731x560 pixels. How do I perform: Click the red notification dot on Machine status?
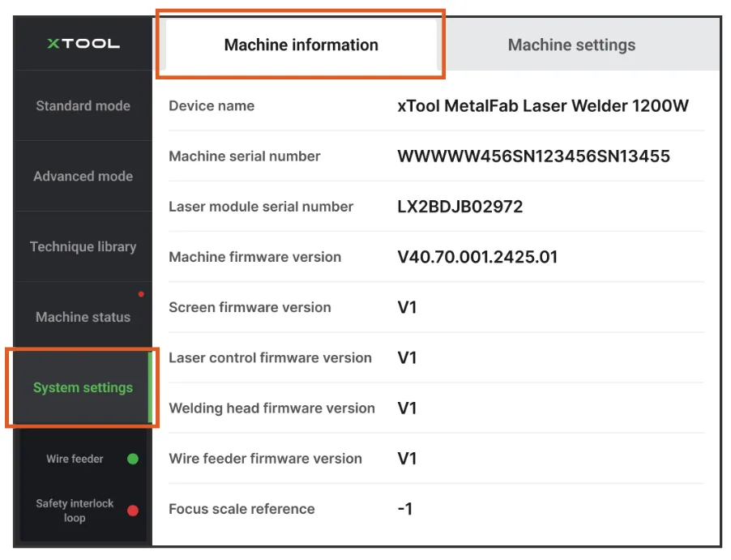pyautogui.click(x=141, y=294)
